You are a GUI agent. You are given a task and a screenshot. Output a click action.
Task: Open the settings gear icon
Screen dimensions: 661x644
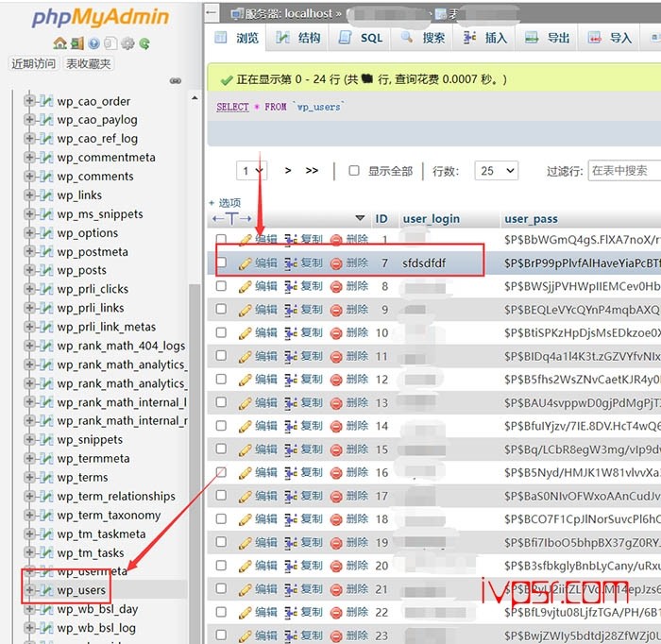point(127,43)
